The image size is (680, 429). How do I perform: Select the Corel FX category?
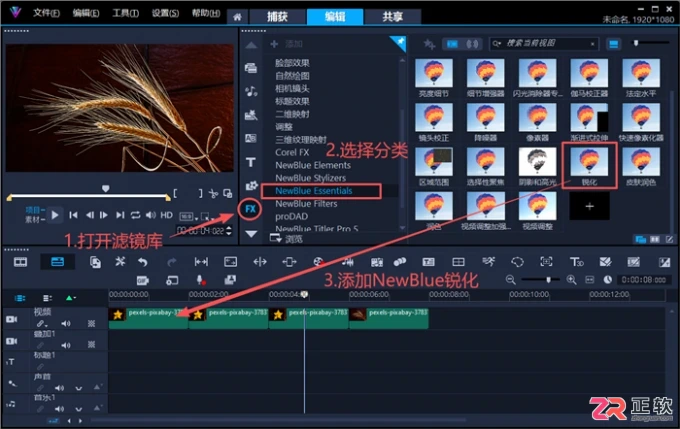coord(292,153)
